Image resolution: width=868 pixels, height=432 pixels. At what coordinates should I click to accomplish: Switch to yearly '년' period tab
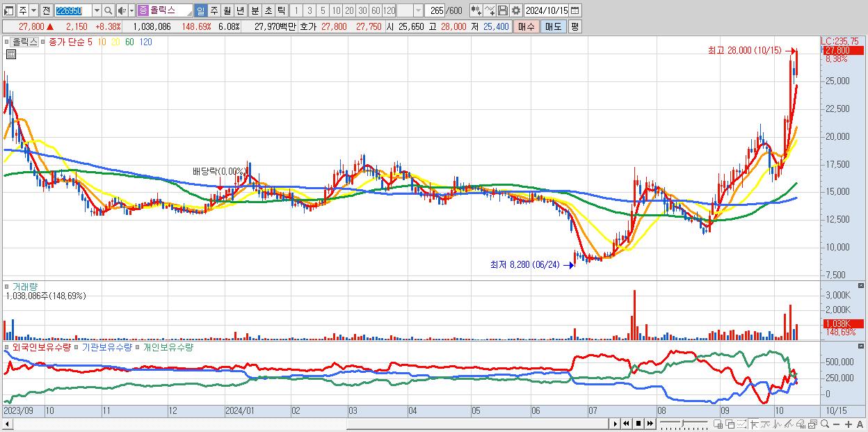pos(240,10)
